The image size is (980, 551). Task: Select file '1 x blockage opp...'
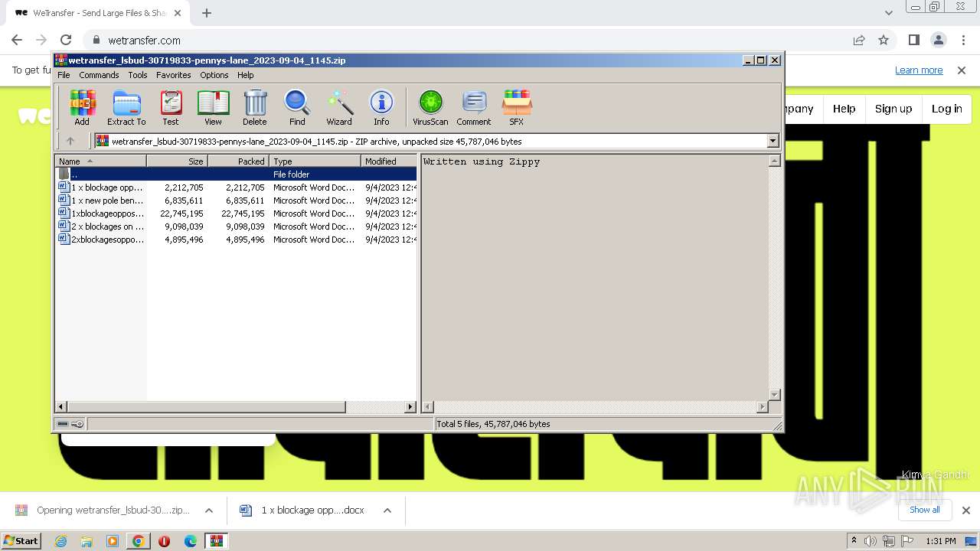click(x=236, y=187)
